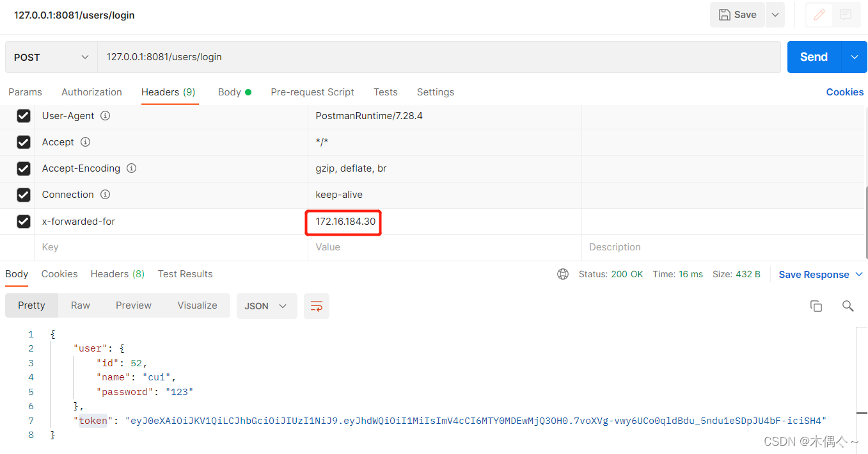This screenshot has width=868, height=454.
Task: Click the request URL field
Action: coord(439,57)
